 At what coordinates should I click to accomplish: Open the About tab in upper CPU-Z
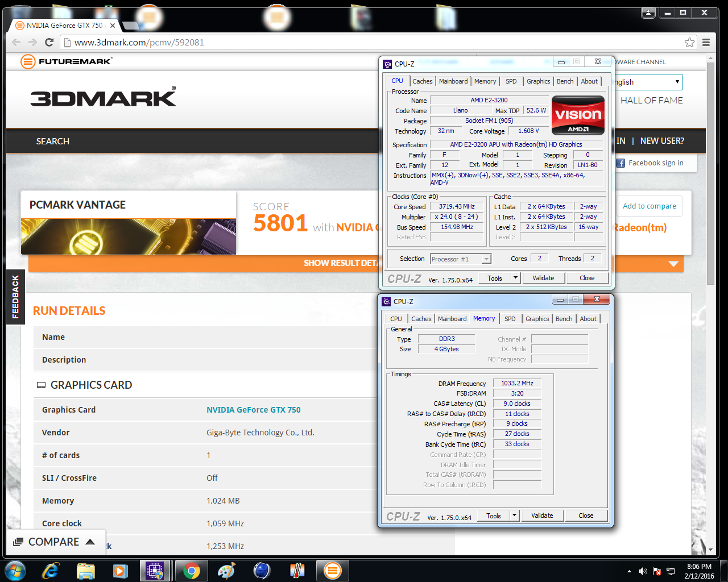[589, 81]
